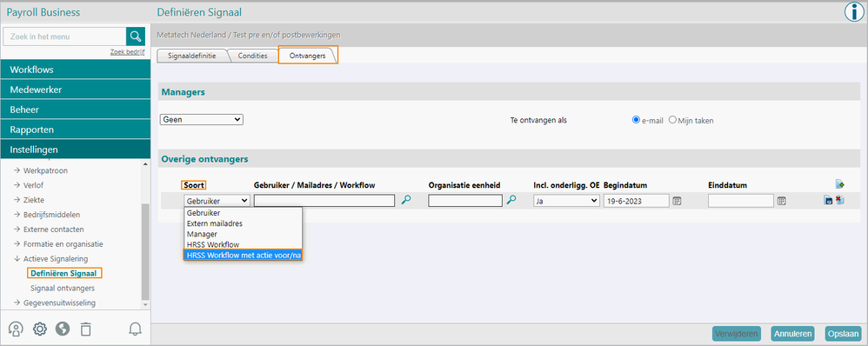Click the save row disk icon
Viewport: 868px width, 346px height.
(828, 201)
